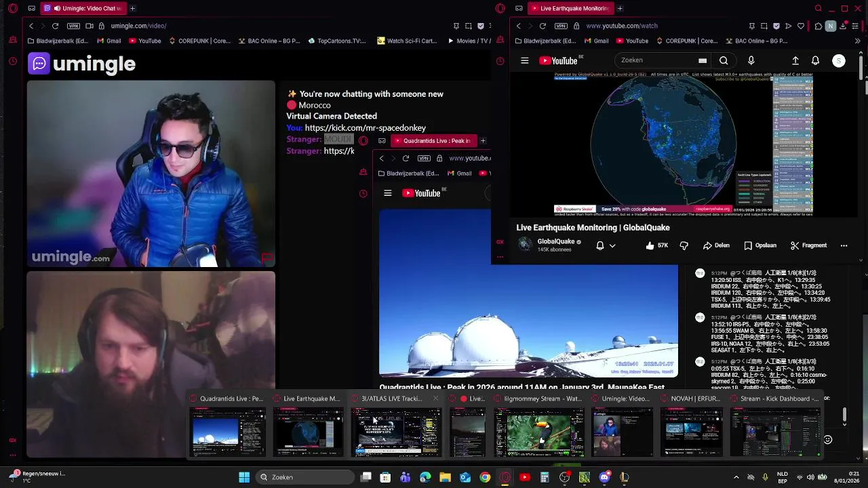Click the Opslaan save button
Viewport: 868px width, 488px height.
760,245
